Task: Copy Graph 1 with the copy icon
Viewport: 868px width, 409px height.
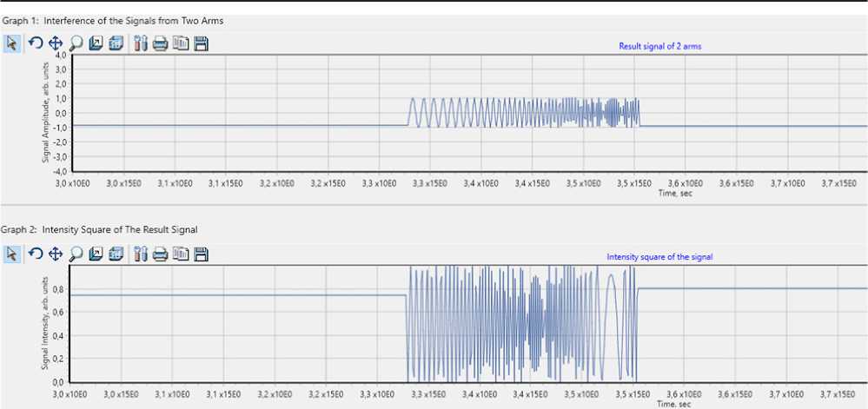Action: [x=181, y=43]
